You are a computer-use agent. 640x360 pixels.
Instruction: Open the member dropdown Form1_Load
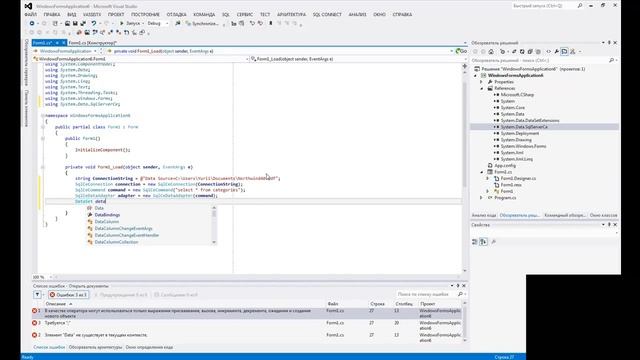coord(358,59)
